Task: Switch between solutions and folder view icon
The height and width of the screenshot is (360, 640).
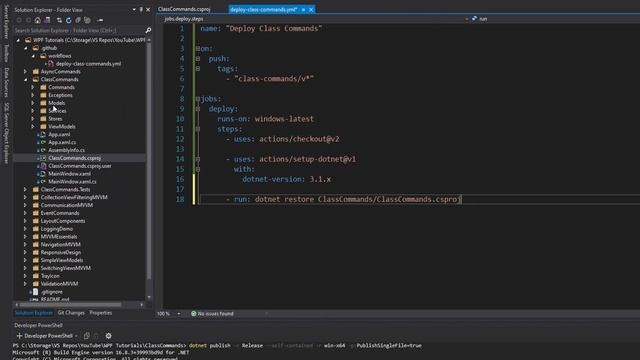Action: pyautogui.click(x=47, y=20)
